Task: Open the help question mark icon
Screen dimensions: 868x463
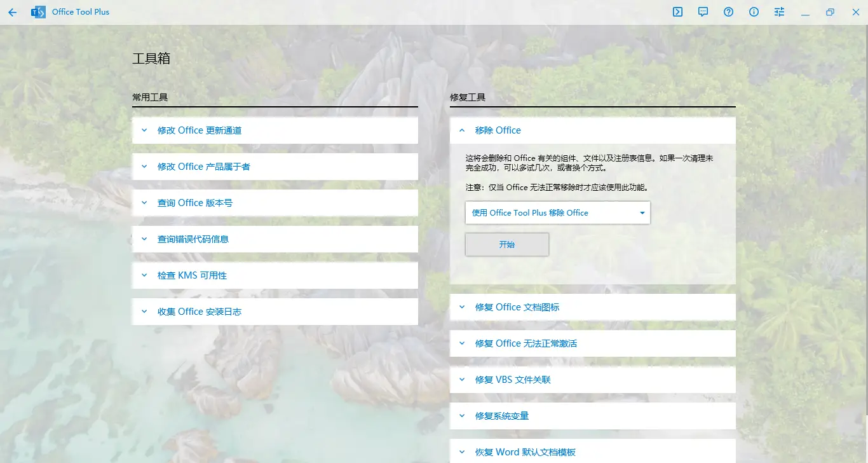Action: [x=729, y=12]
